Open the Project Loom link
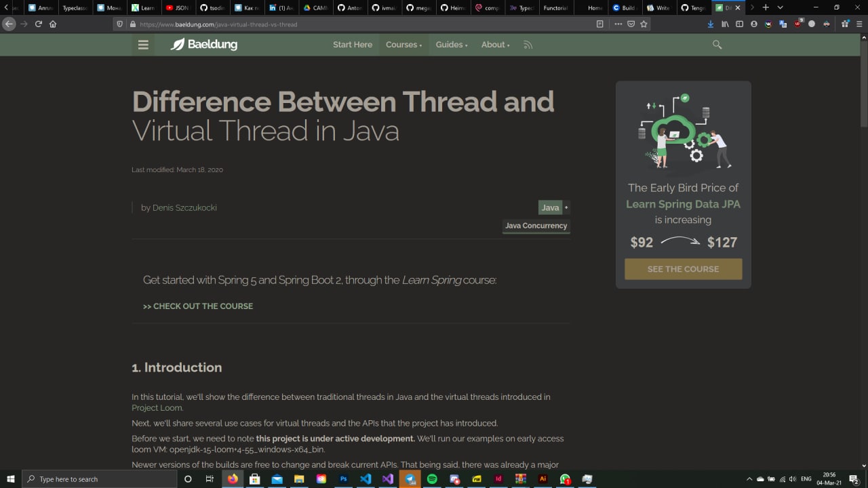Viewport: 868px width, 488px height. coord(157,408)
